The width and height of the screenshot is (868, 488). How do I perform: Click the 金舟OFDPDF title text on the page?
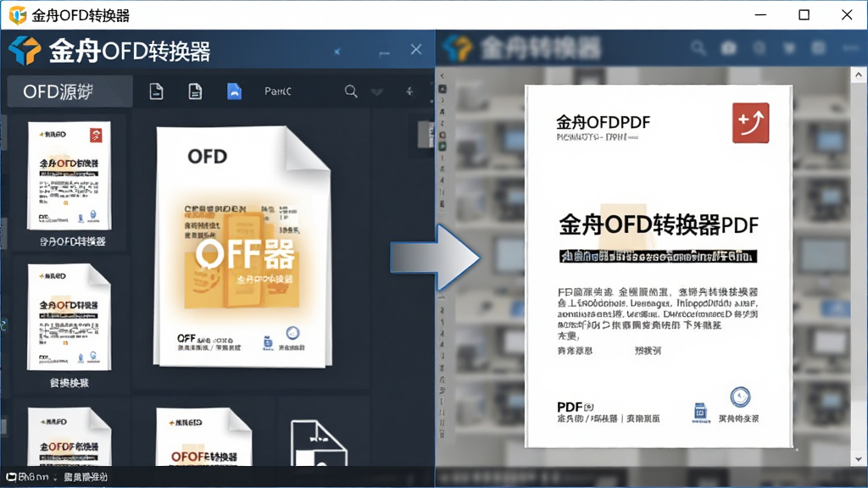603,122
